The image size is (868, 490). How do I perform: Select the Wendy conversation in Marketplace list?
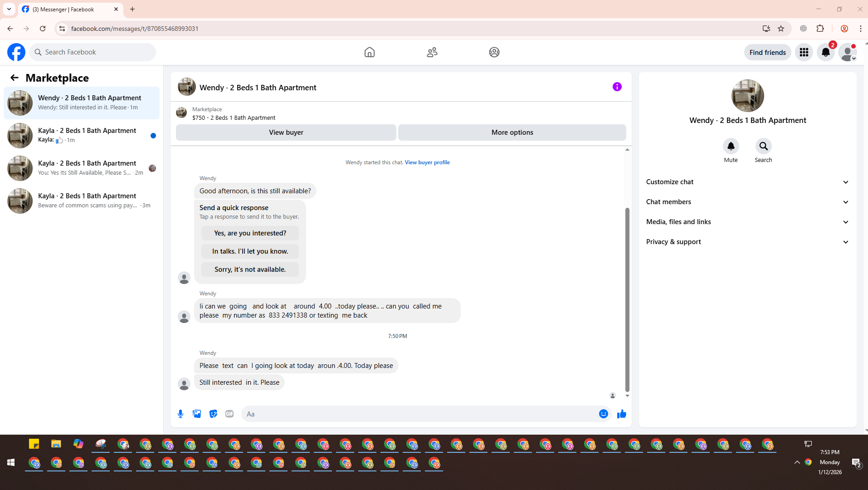[82, 103]
